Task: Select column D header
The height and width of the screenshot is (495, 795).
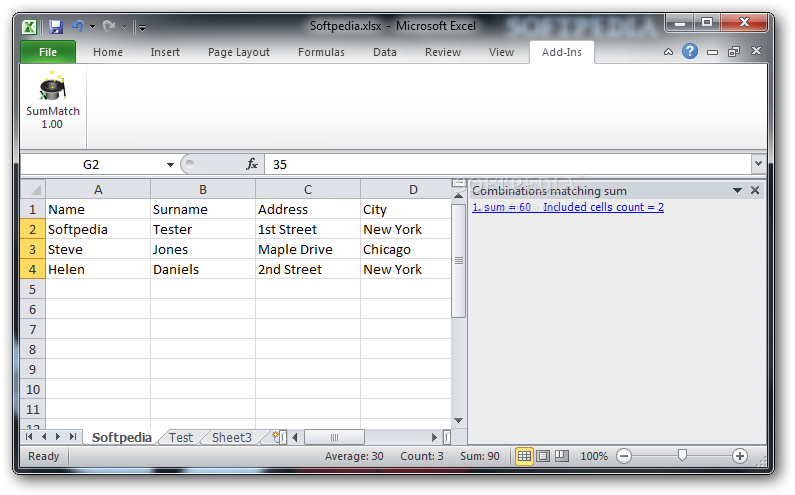Action: (x=406, y=190)
